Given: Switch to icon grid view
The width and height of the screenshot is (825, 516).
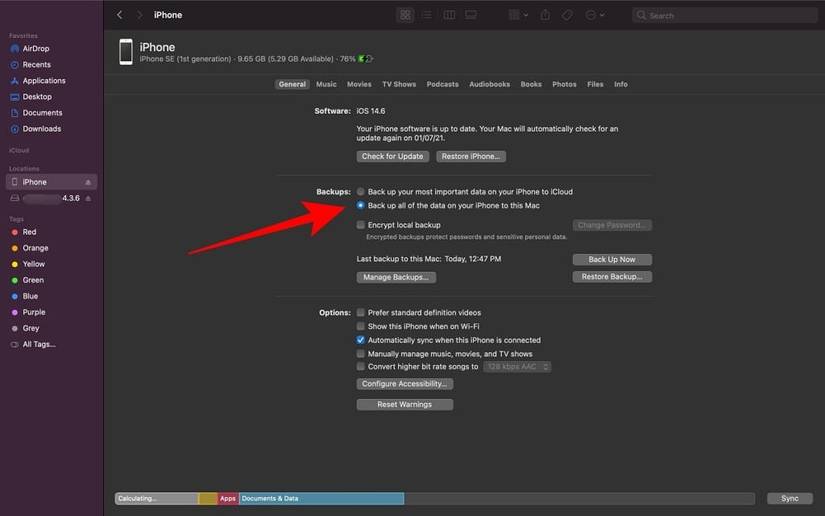Looking at the screenshot, I should pos(405,15).
